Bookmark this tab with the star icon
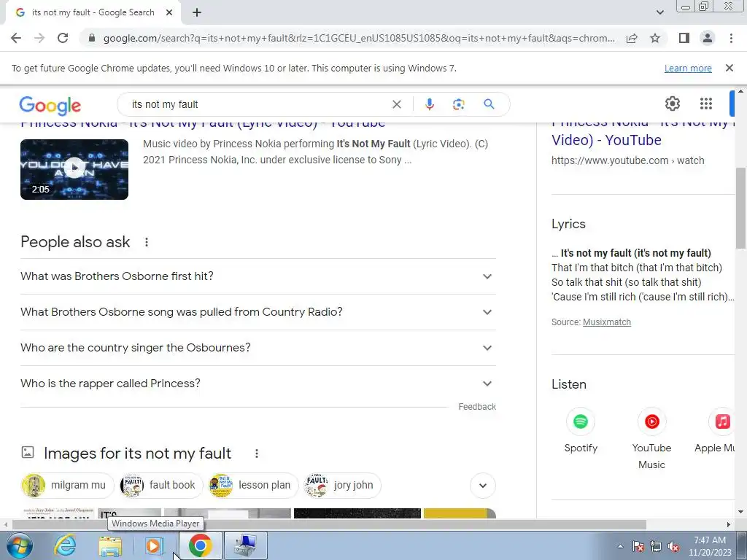This screenshot has width=747, height=560. click(655, 38)
